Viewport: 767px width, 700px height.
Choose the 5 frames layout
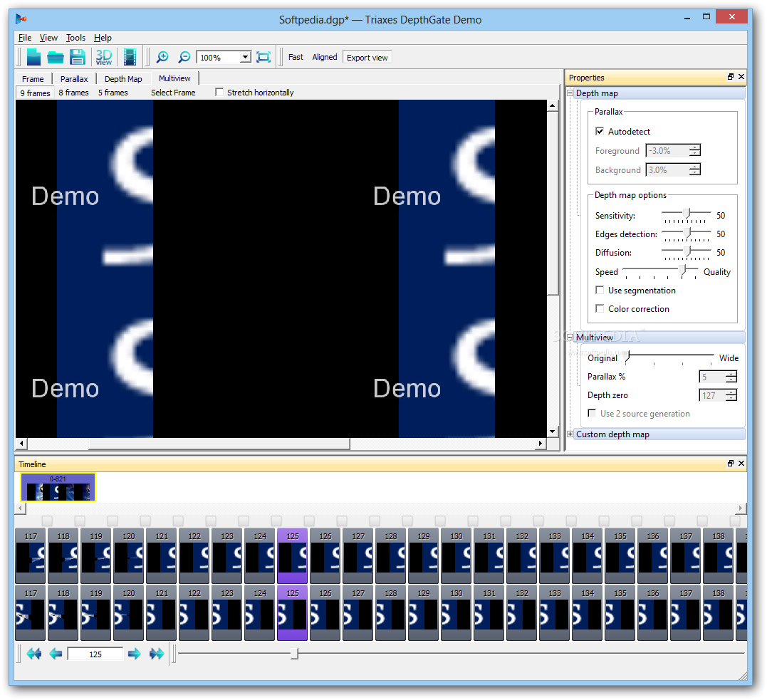tap(113, 93)
